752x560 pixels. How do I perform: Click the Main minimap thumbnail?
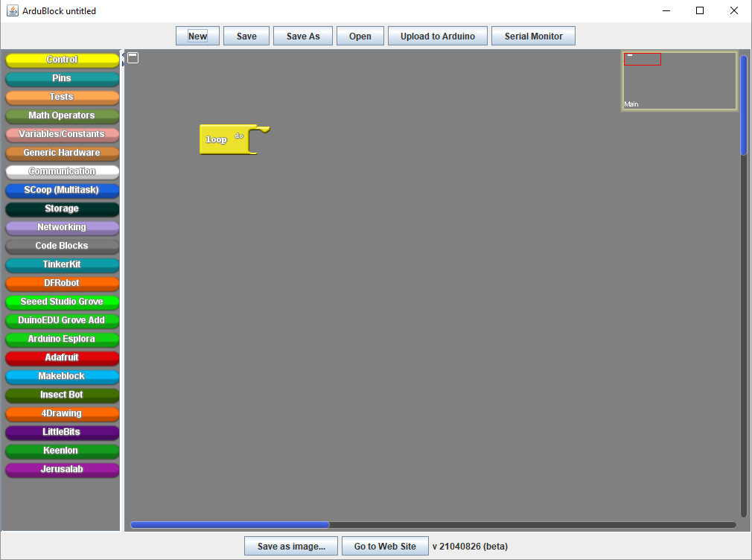(x=679, y=81)
